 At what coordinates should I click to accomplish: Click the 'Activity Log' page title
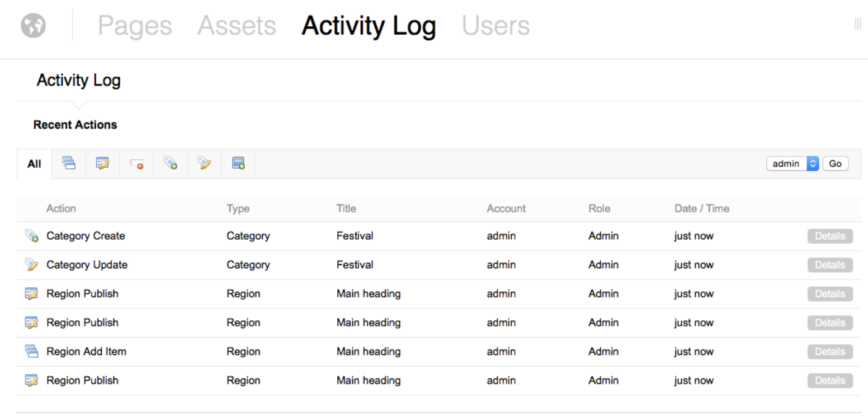(79, 80)
